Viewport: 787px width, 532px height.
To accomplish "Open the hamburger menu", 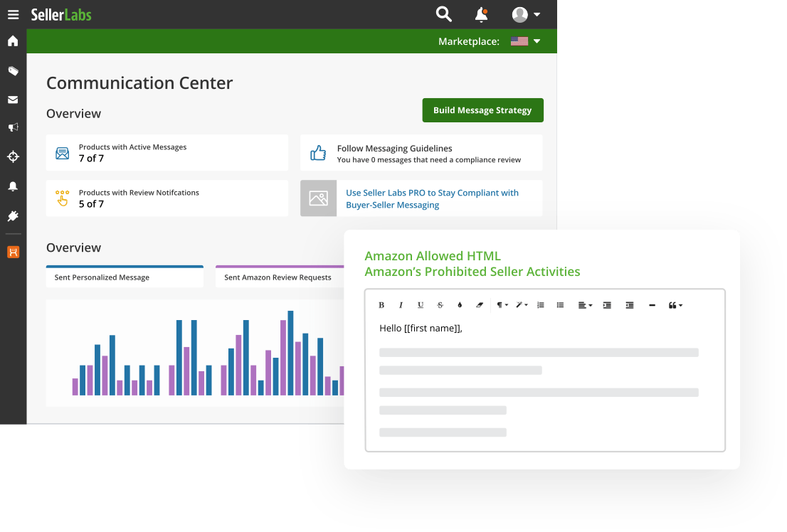I will point(13,14).
